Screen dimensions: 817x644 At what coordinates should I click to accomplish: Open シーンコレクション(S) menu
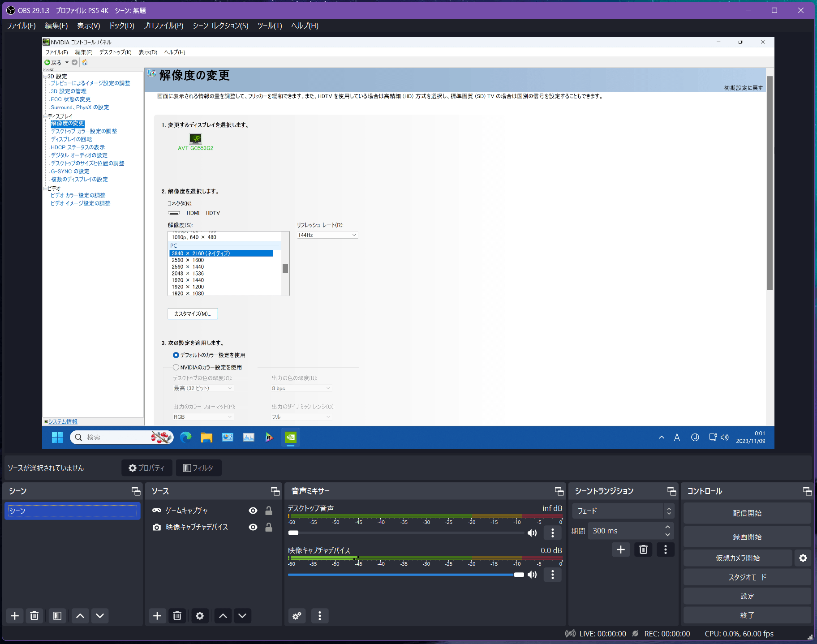[x=220, y=26]
